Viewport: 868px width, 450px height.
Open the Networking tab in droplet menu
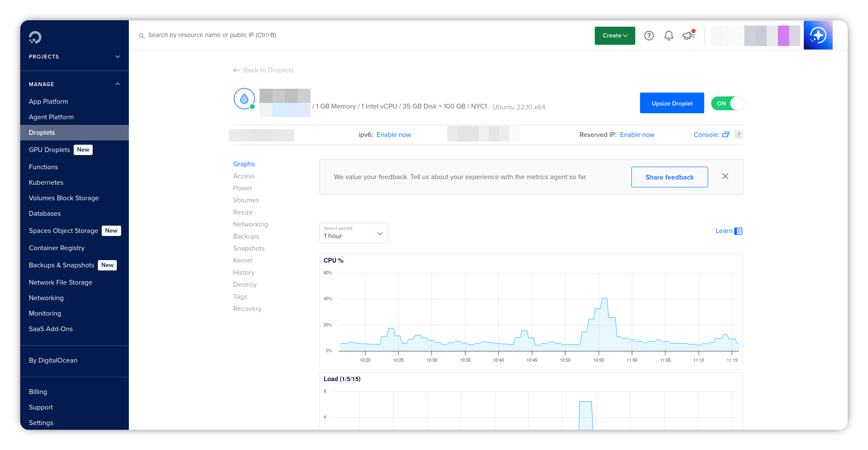(250, 224)
